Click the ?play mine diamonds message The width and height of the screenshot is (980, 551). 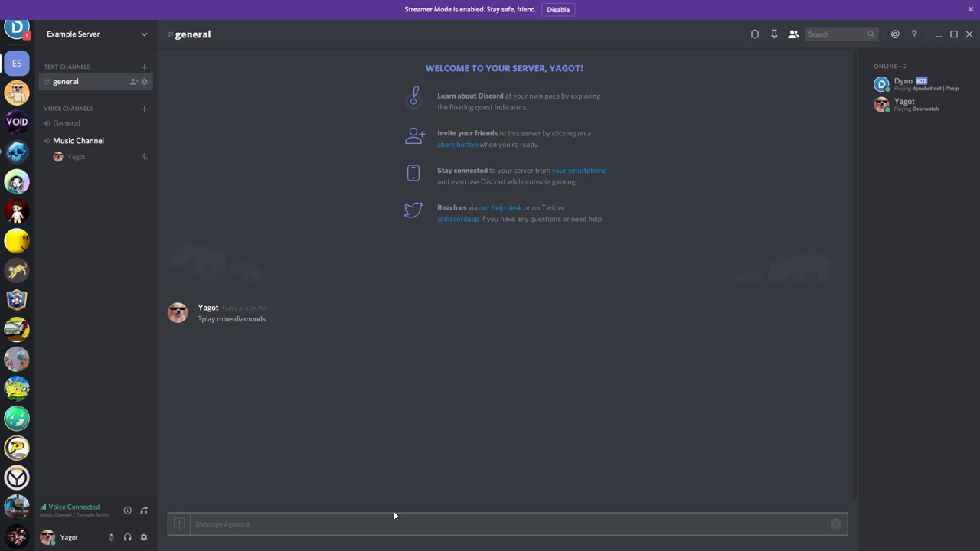click(x=232, y=319)
